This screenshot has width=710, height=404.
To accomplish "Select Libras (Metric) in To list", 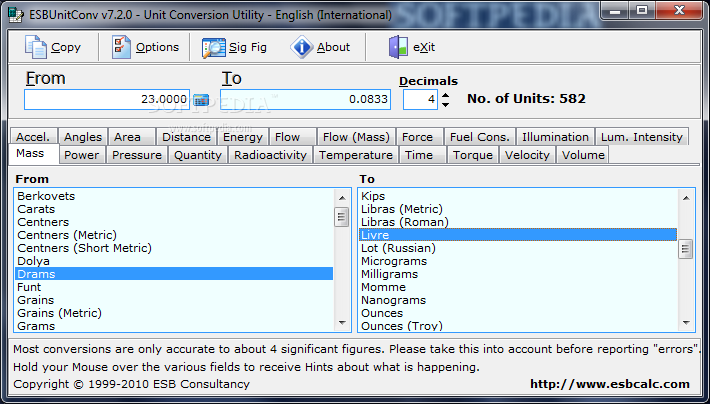I will (518, 209).
